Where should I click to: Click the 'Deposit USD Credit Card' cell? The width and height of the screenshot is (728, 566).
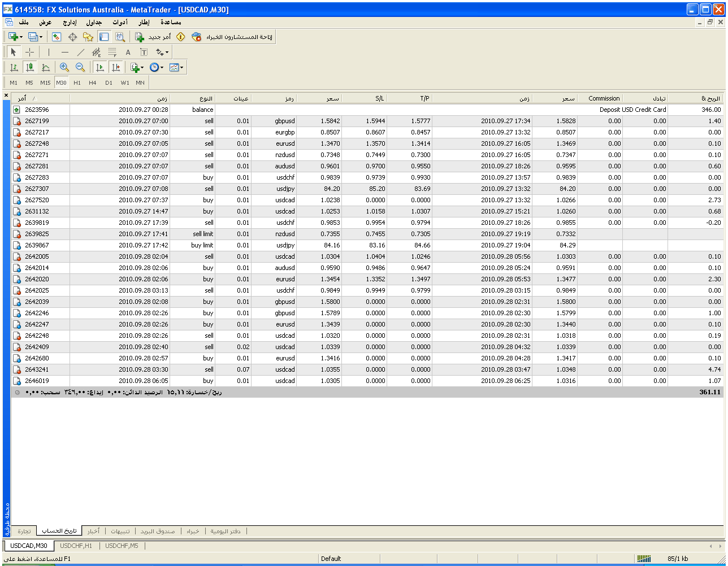coord(632,110)
